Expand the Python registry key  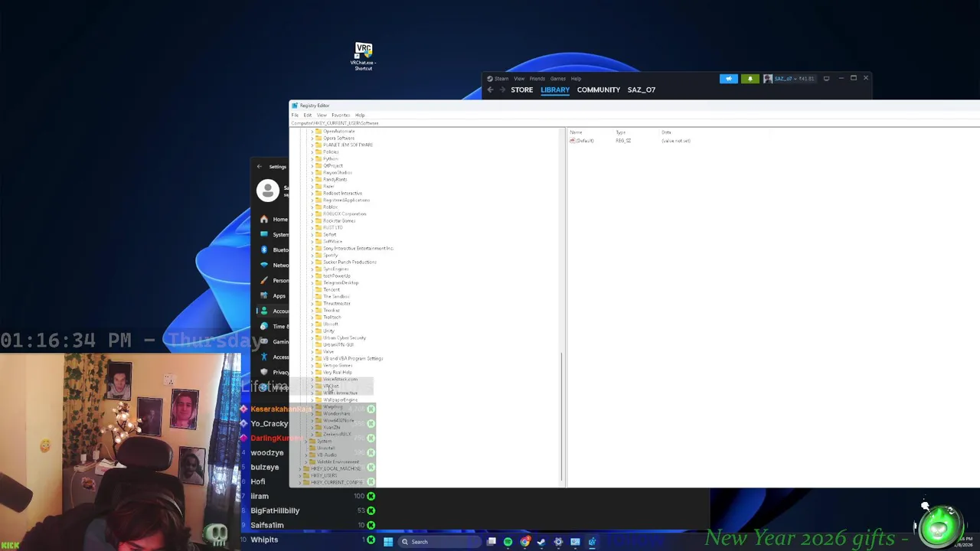(312, 159)
